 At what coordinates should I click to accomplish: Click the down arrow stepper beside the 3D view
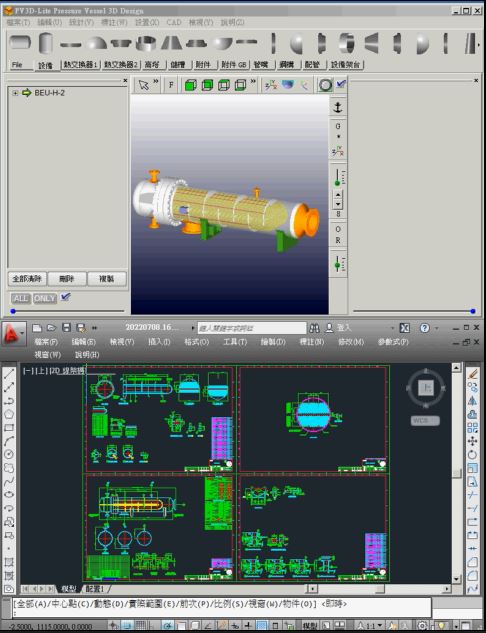click(x=338, y=204)
